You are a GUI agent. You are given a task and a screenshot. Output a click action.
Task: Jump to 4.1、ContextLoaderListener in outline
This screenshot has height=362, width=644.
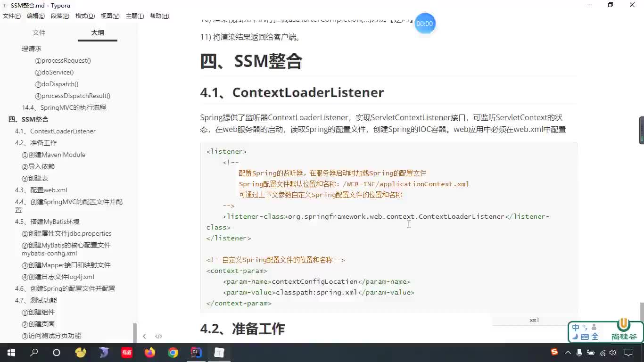[x=55, y=131]
